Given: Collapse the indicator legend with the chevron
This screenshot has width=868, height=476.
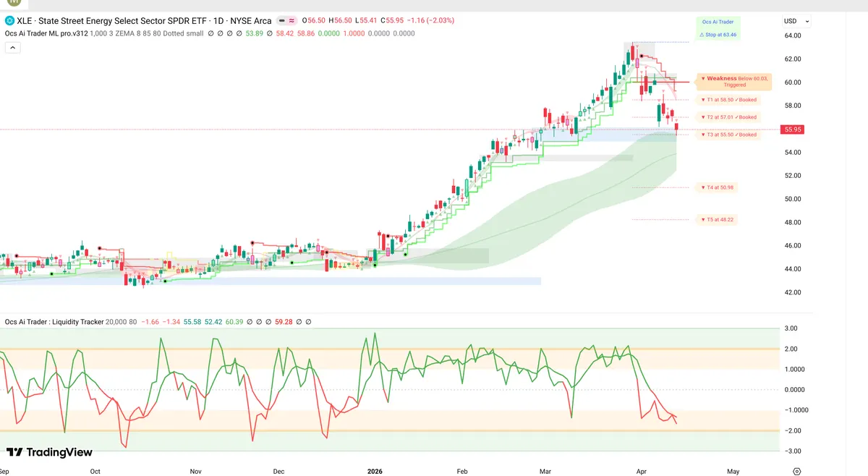Looking at the screenshot, I should (12, 48).
